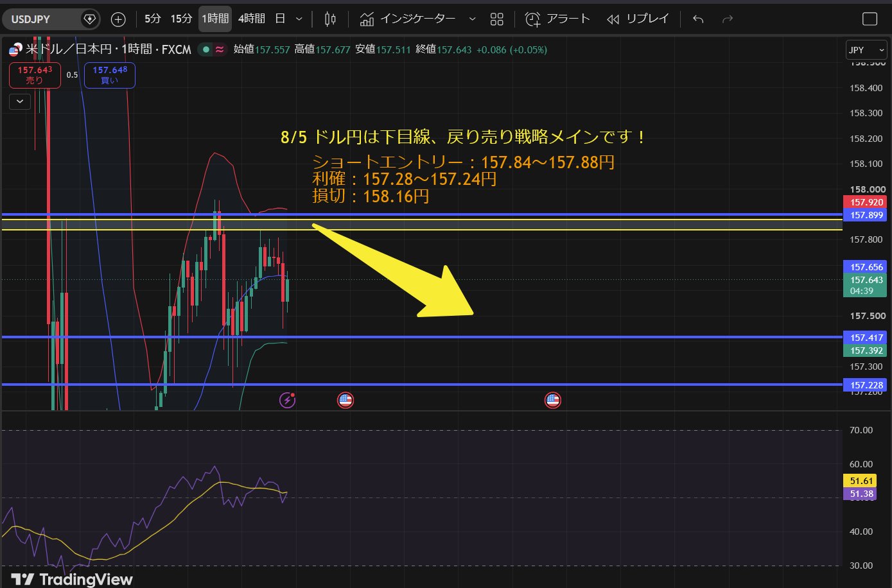Click the second US flag economic event marker
The height and width of the screenshot is (588, 892).
point(553,401)
